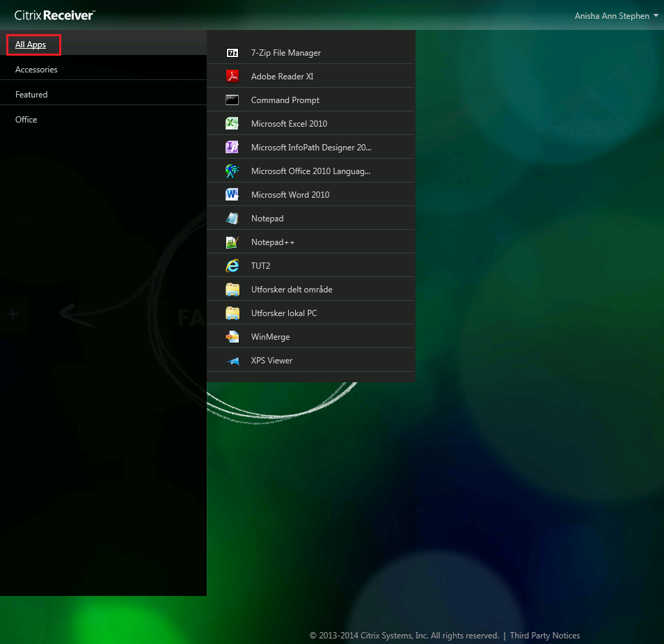Click the 7-Zip File Manager icon
The width and height of the screenshot is (664, 644).
coord(232,53)
